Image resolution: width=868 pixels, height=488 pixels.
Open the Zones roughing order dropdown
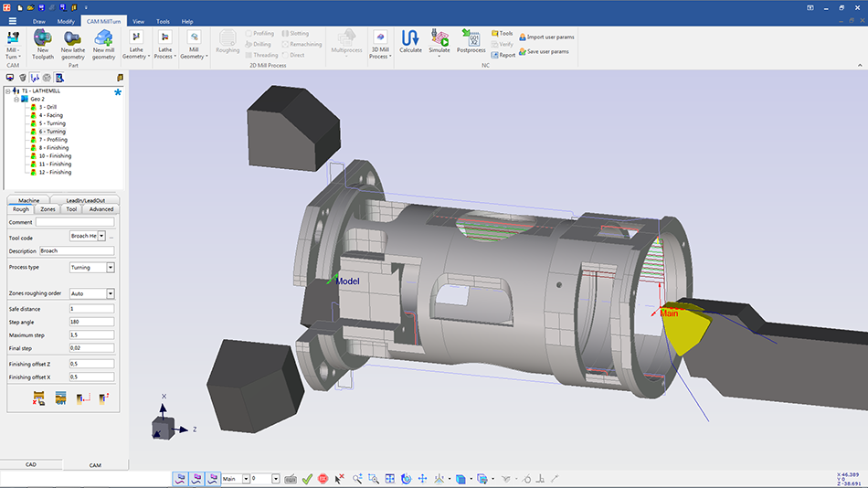pos(111,294)
